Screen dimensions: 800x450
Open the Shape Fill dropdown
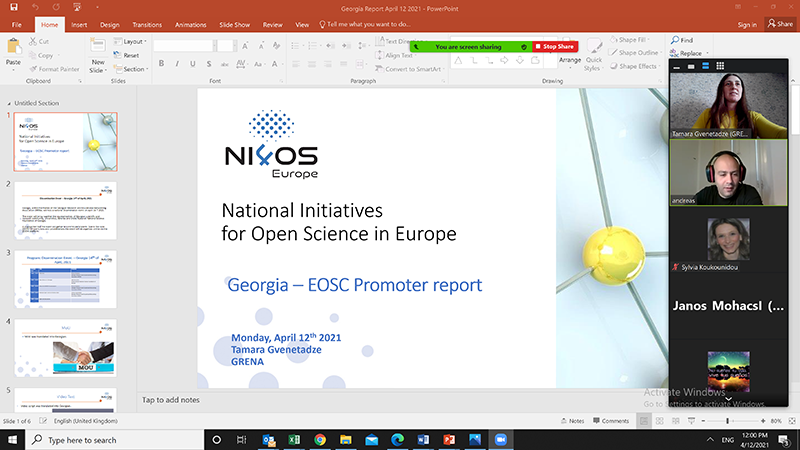[x=630, y=39]
